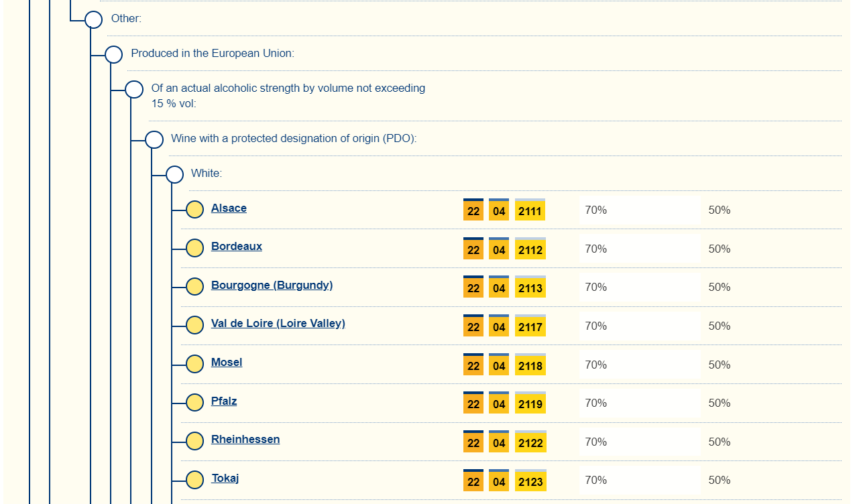Click the 2122 code badge for Rheinhessen
The height and width of the screenshot is (504, 855).
[x=530, y=442]
